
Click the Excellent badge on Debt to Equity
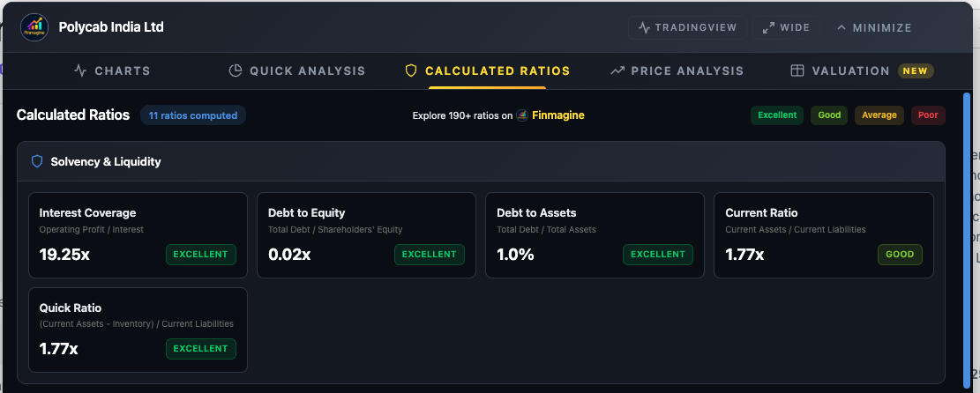coord(430,255)
